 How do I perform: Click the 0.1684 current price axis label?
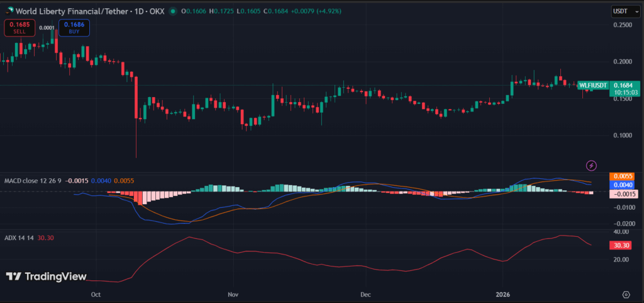pos(626,85)
